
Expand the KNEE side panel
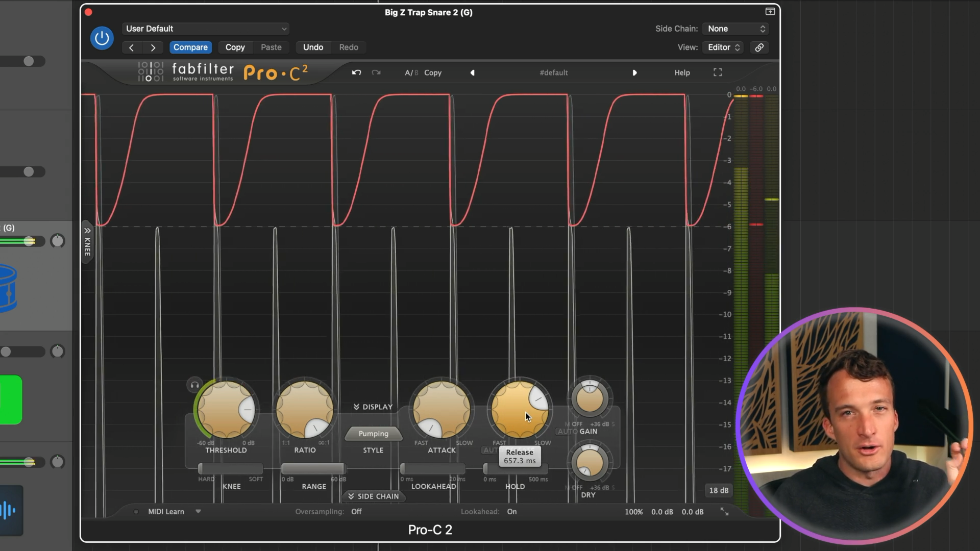point(87,242)
